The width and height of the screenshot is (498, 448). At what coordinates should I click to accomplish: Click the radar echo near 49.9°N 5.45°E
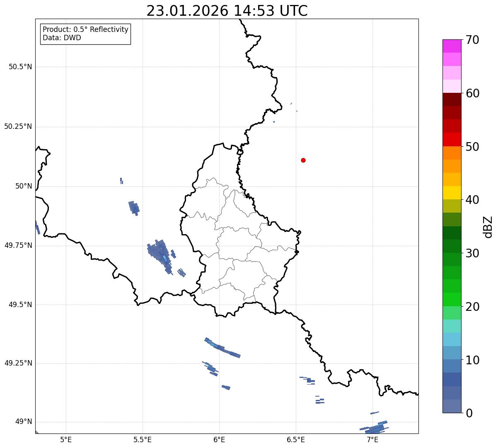click(x=134, y=208)
